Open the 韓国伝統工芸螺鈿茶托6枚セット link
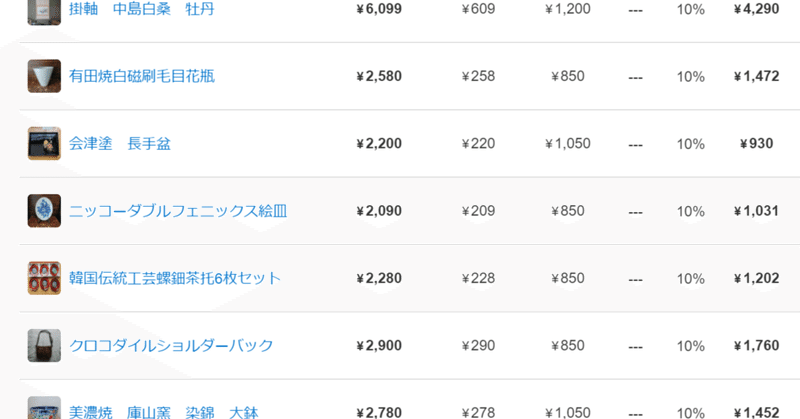This screenshot has height=419, width=800. point(174,278)
